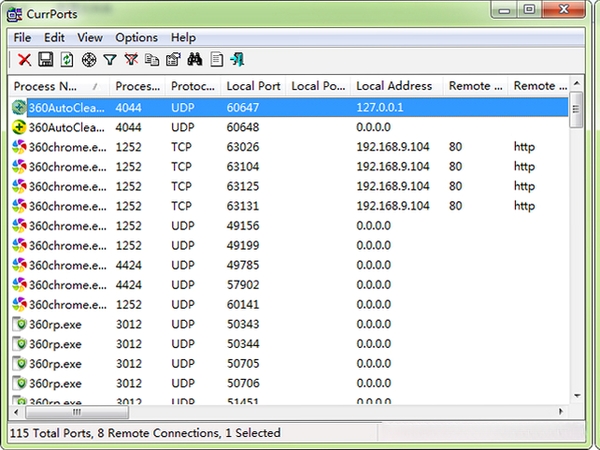Click the horizontal scrollbar thumb
This screenshot has width=600, height=450.
pyautogui.click(x=77, y=412)
